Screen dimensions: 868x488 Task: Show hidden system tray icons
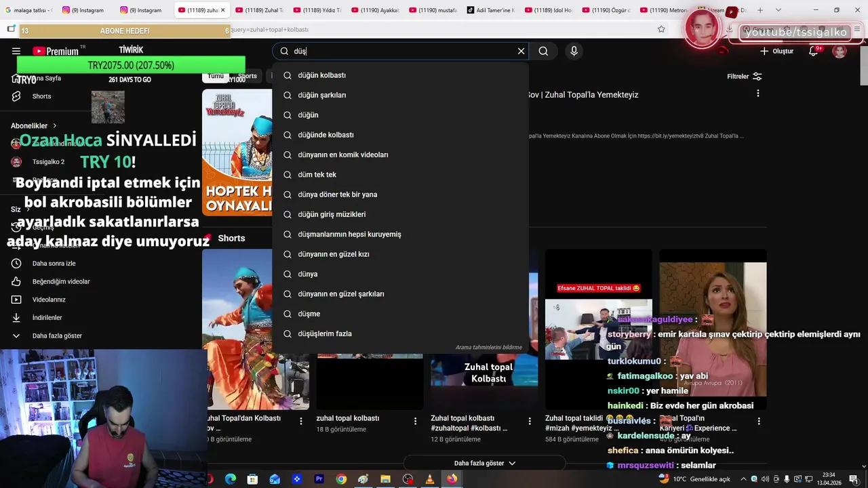click(743, 479)
